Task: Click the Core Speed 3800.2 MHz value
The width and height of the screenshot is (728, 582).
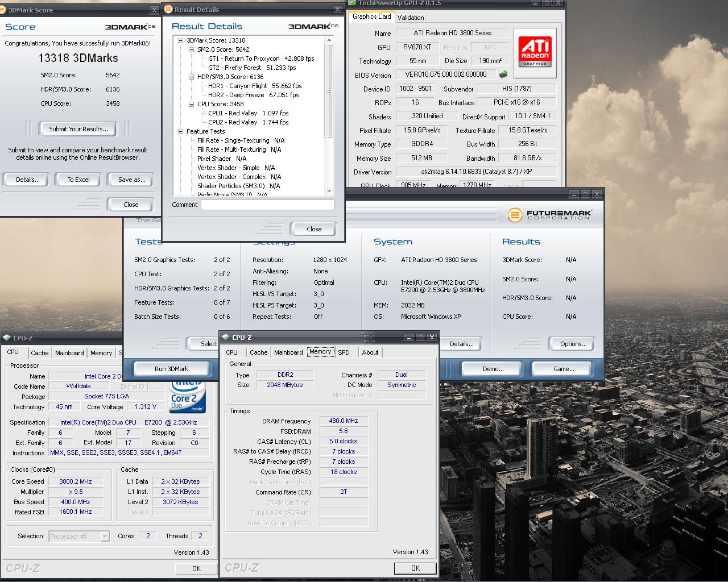Action: (x=76, y=481)
